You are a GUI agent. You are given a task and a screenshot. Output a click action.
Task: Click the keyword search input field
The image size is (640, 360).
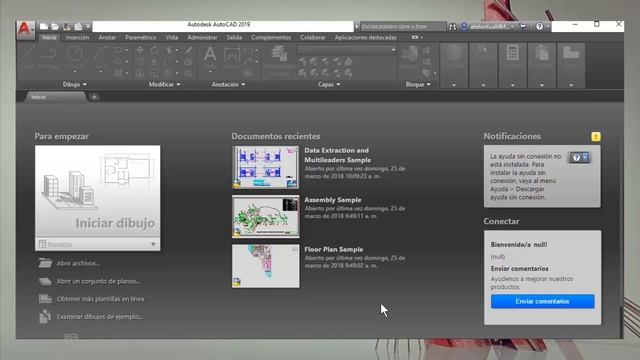pyautogui.click(x=403, y=27)
